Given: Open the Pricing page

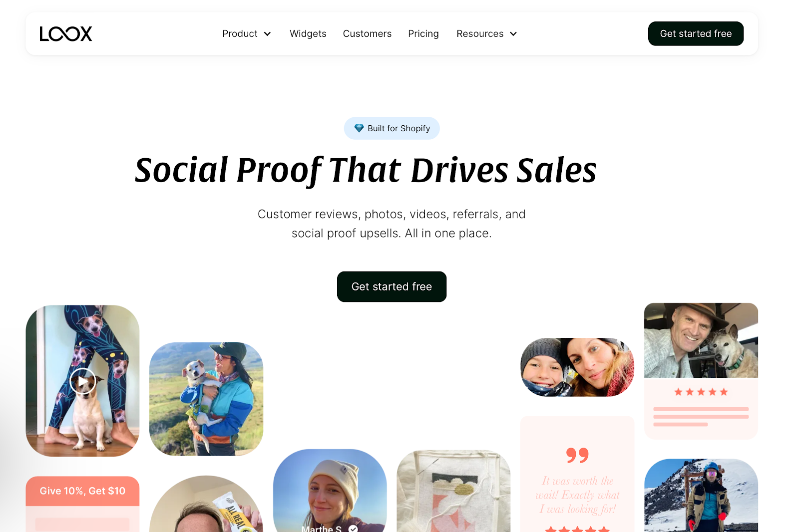Looking at the screenshot, I should tap(423, 34).
